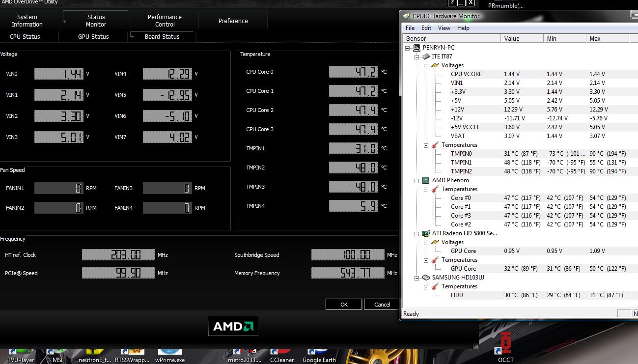Collapse the Temperatures node under AMD Phenom

(426, 190)
